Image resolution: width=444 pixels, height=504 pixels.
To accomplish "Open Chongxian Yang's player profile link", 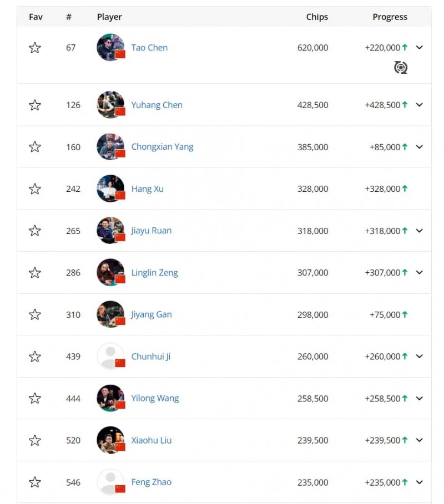I will 162,146.
